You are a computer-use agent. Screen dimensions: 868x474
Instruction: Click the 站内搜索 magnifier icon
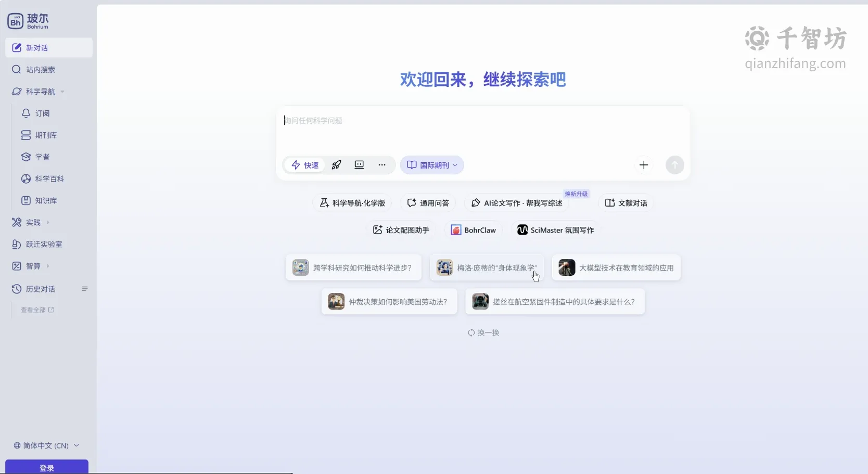click(17, 70)
